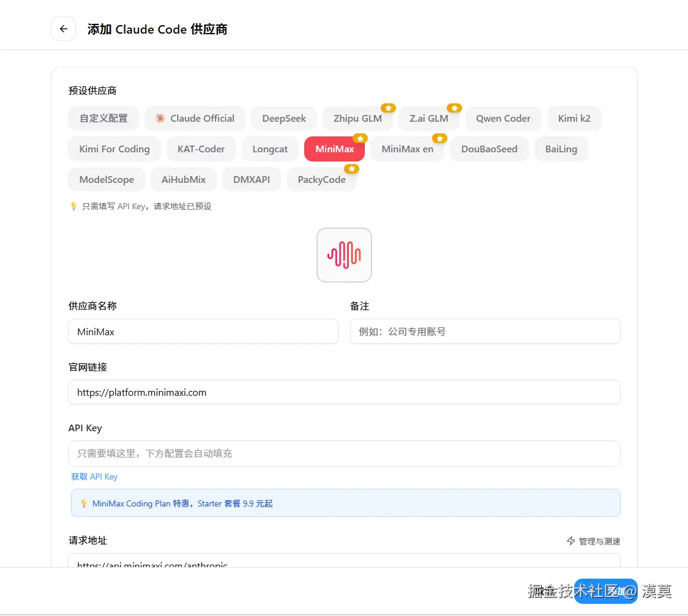
Task: Select the PackyCode preset
Action: coord(321,179)
